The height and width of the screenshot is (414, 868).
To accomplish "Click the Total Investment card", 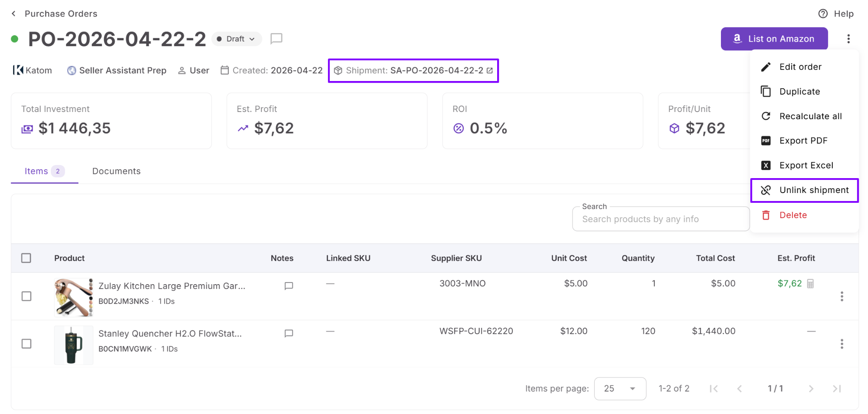I will coord(111,121).
